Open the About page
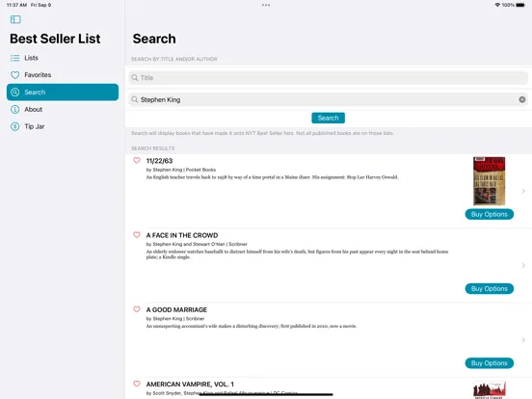The height and width of the screenshot is (399, 532). [x=63, y=109]
